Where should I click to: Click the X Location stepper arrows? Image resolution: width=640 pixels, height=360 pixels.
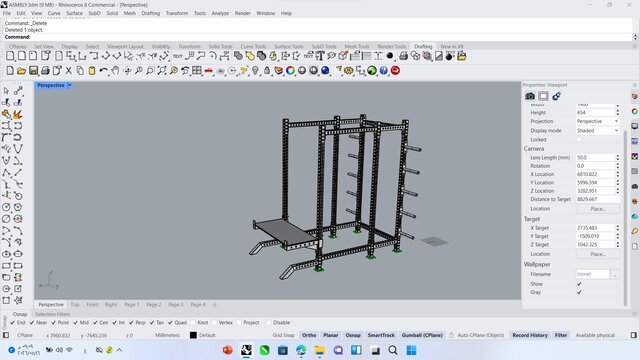pyautogui.click(x=618, y=174)
